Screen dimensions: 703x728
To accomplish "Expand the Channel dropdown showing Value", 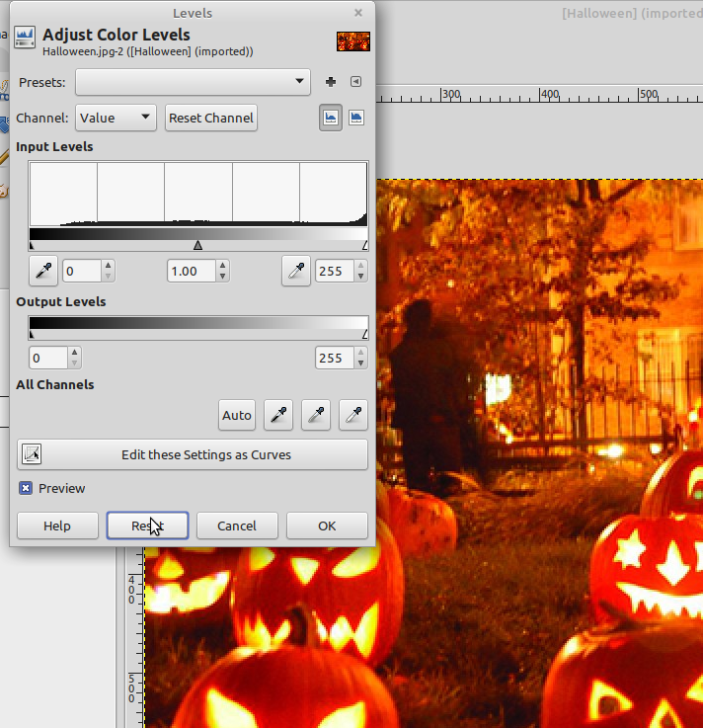I will tap(116, 118).
